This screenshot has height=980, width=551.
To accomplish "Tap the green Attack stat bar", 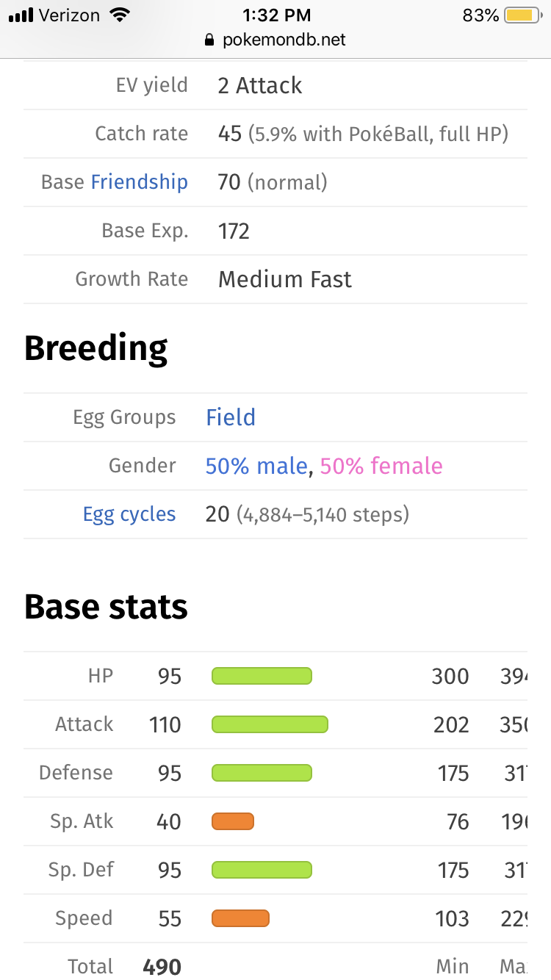I will coord(270,724).
